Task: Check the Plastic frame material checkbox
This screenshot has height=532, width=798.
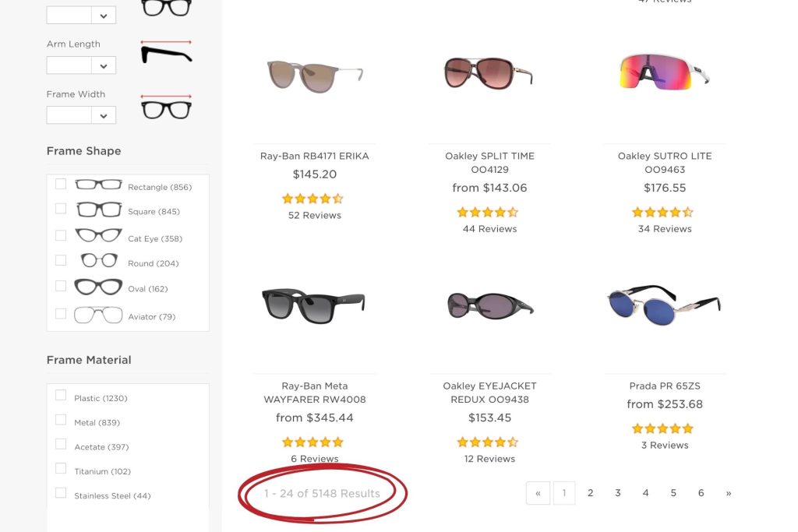Action: 60,394
